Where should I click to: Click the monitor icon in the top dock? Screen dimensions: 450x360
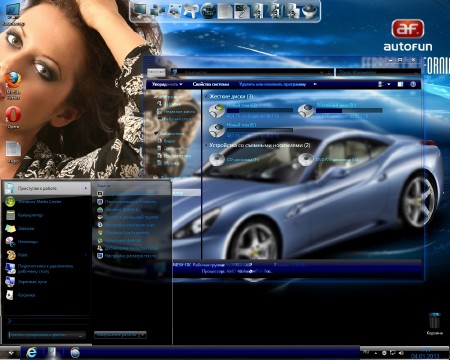point(139,11)
